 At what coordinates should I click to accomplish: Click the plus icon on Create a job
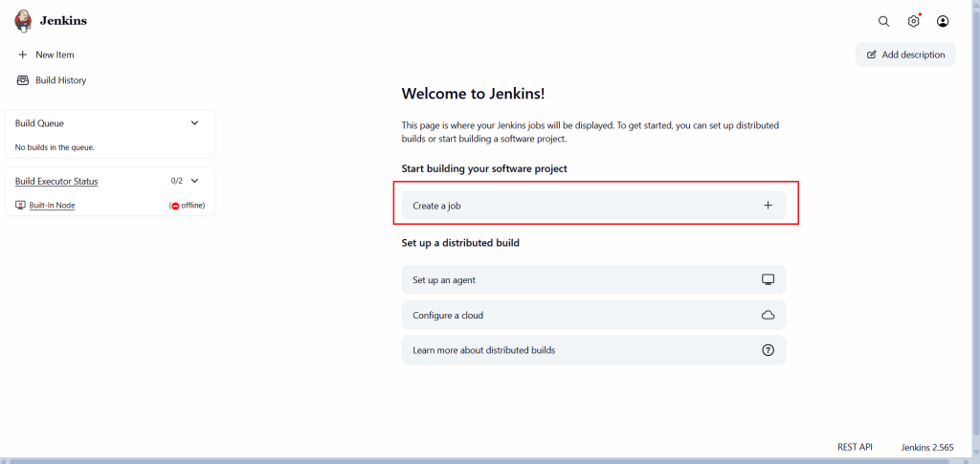click(x=768, y=205)
